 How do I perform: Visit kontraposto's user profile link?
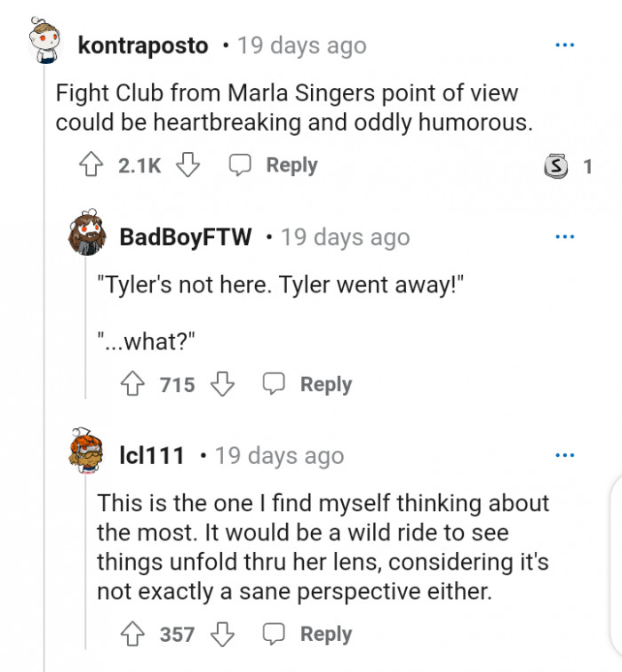coord(143,44)
